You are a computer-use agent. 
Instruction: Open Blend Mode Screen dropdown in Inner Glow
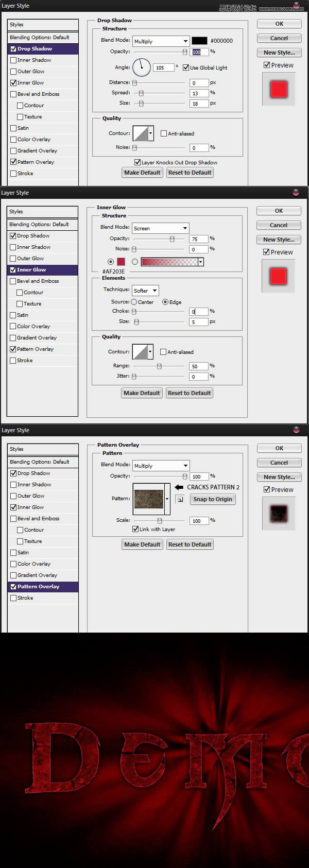(161, 228)
